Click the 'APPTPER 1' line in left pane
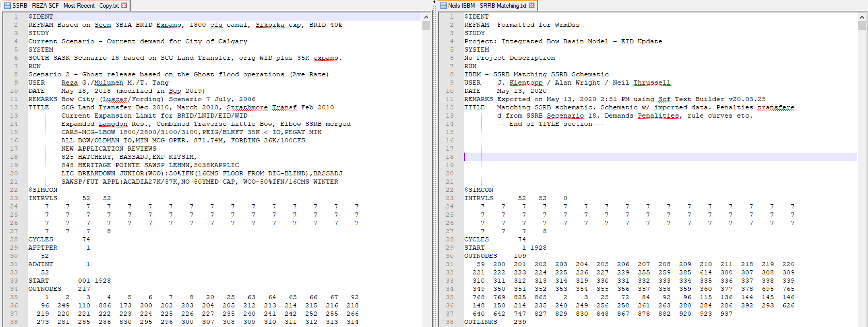868x327 pixels. point(59,248)
